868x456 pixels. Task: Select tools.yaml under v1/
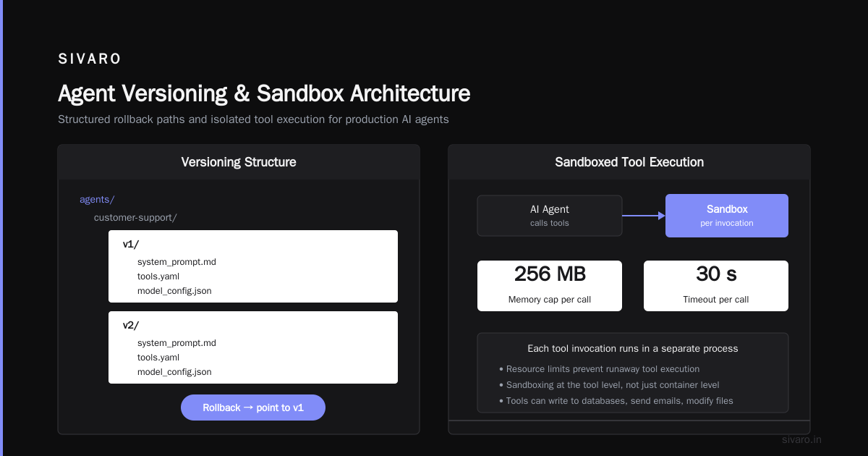[158, 276]
